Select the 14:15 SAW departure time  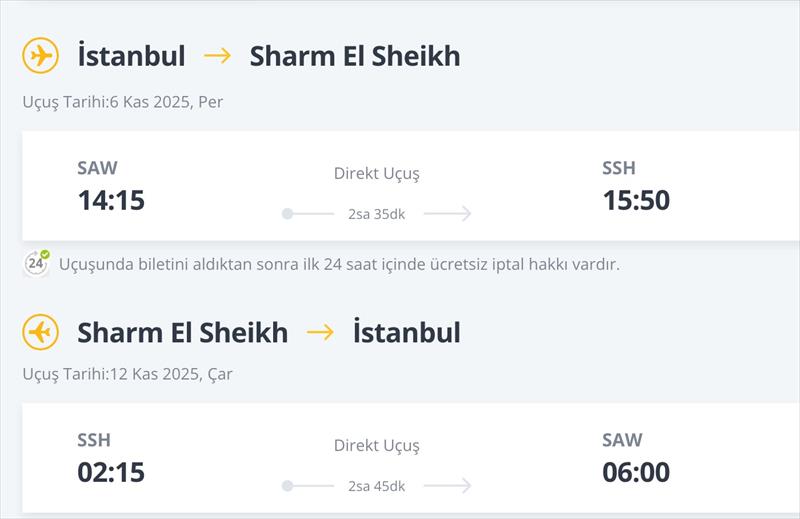(111, 200)
